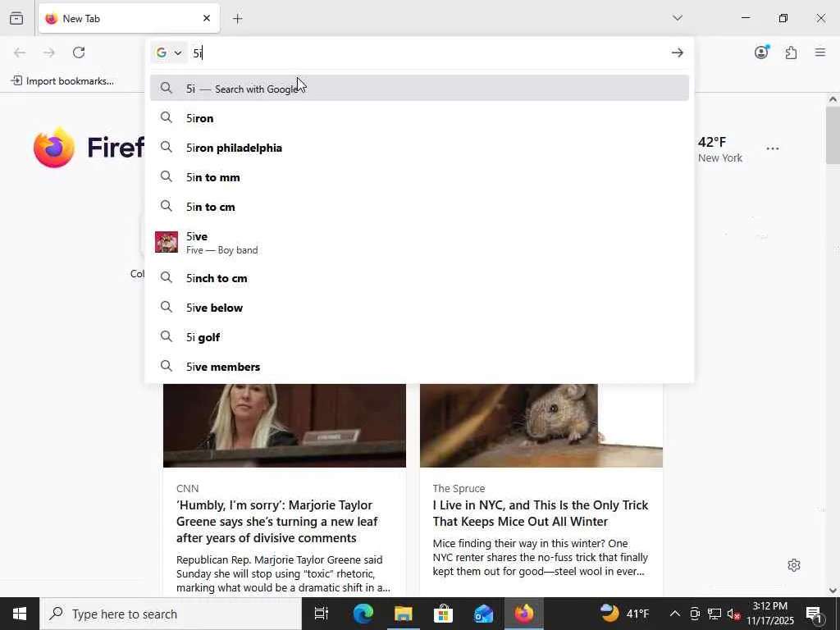
Task: Open the 41°F taskbar weather widget
Action: pyautogui.click(x=624, y=614)
